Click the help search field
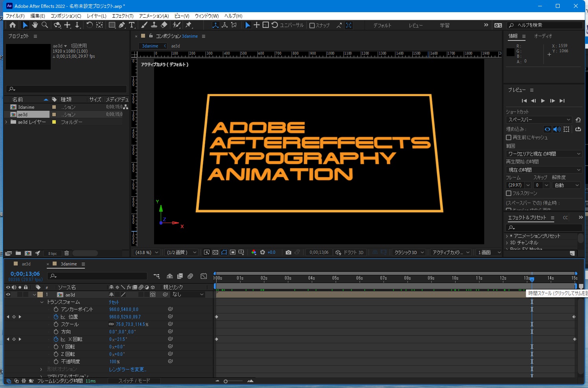The width and height of the screenshot is (588, 388). [545, 25]
